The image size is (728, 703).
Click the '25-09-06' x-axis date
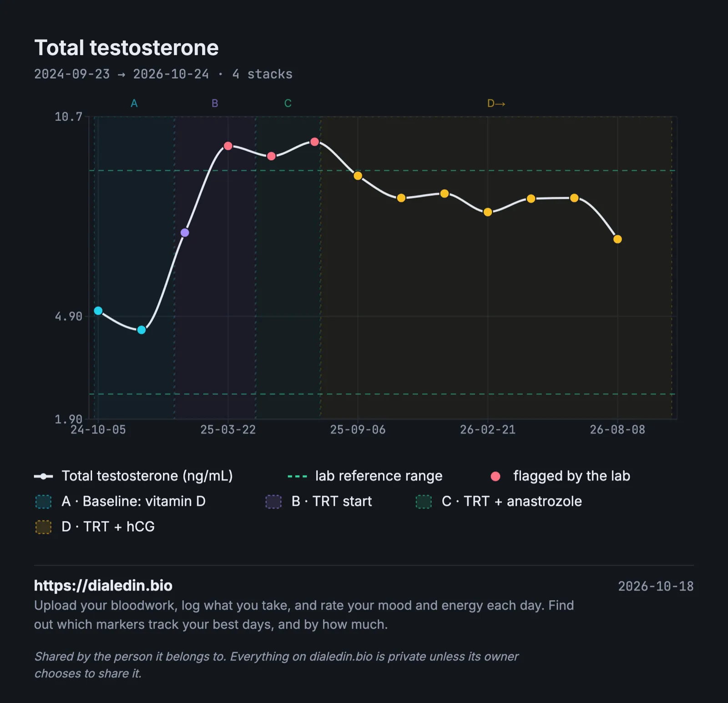point(358,430)
